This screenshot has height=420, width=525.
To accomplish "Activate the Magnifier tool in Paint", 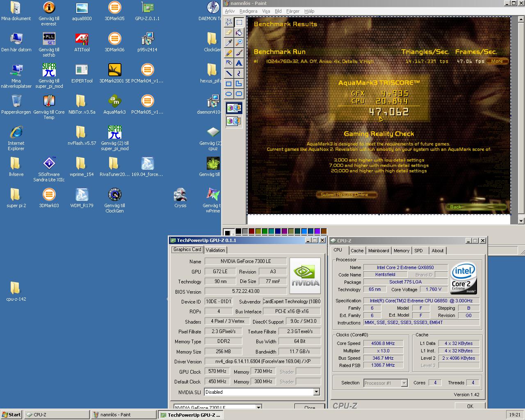I will (239, 43).
